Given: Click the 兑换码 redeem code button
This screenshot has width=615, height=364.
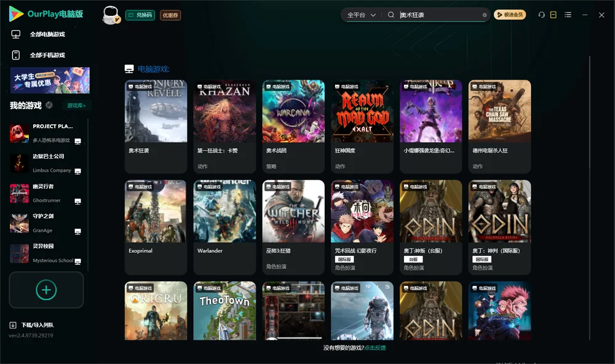Looking at the screenshot, I should (x=140, y=15).
